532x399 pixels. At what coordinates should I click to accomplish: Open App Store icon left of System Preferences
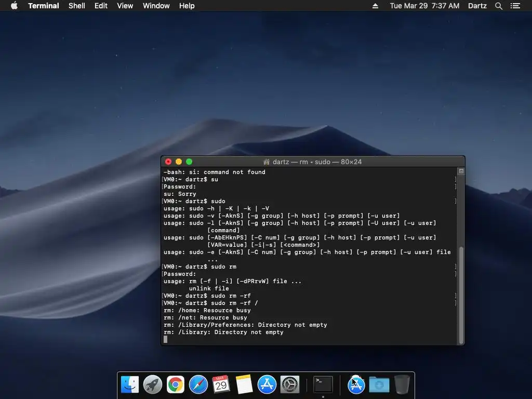click(267, 384)
